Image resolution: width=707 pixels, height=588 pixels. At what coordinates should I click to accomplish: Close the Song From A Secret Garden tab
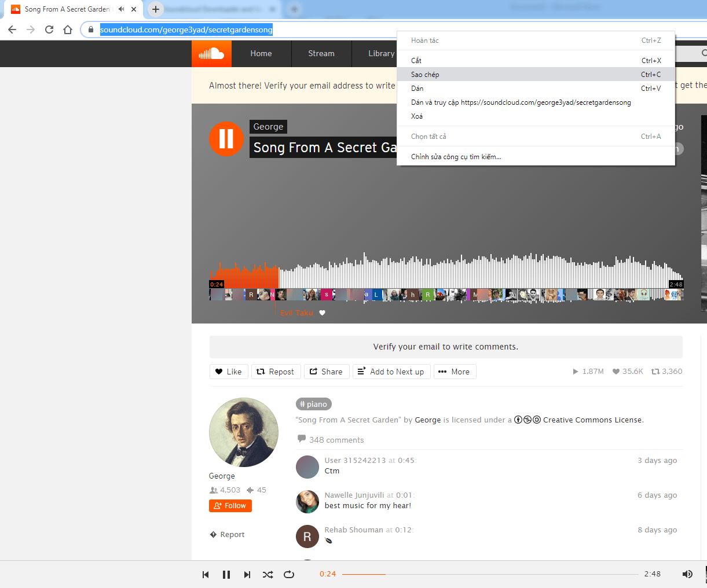tap(134, 9)
